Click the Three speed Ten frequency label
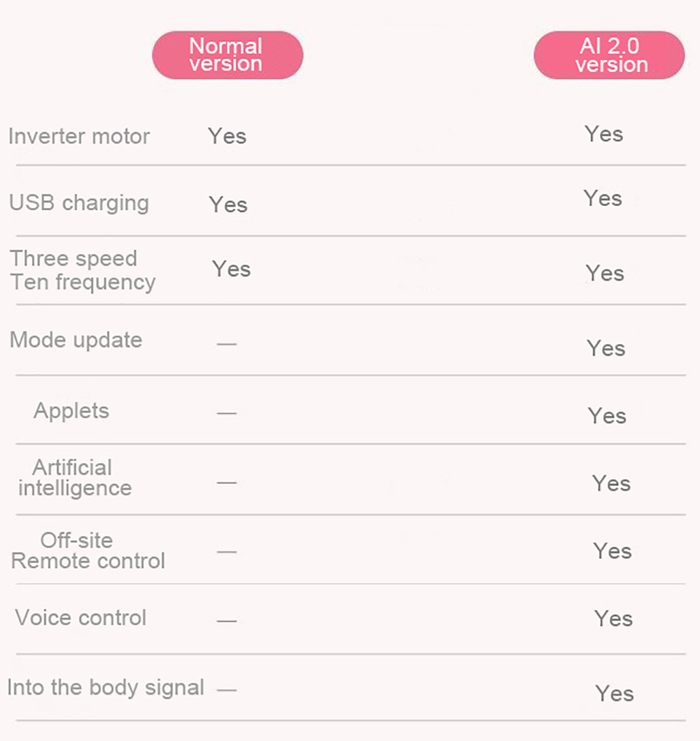The height and width of the screenshot is (741, 700). pyautogui.click(x=82, y=270)
